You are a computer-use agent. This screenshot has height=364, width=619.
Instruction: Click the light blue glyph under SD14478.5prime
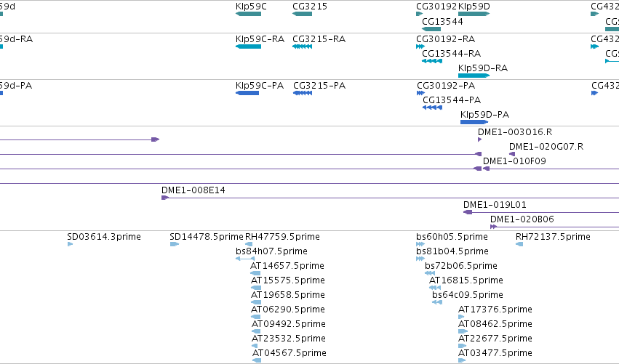pyautogui.click(x=175, y=244)
